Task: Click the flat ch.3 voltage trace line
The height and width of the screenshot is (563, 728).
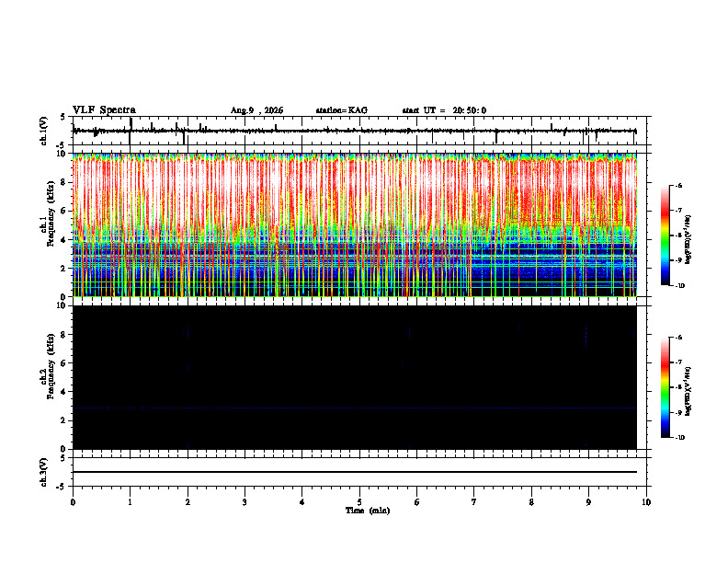Action: pos(355,472)
